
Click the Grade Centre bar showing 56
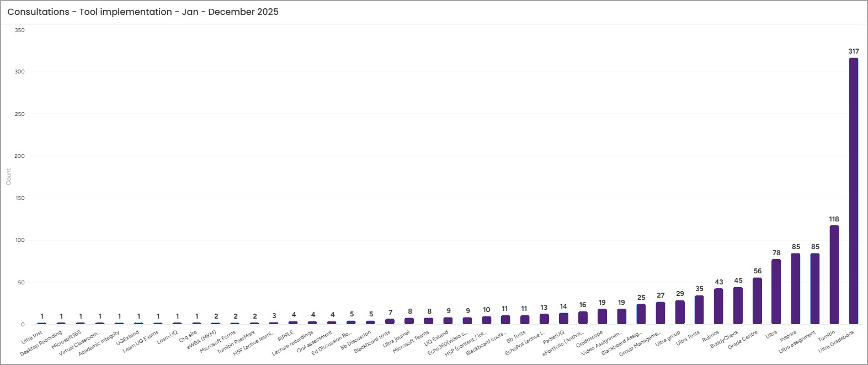[757, 300]
